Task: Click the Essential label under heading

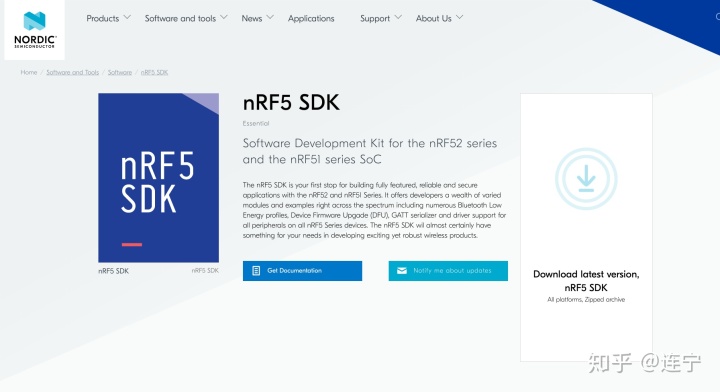Action: [256, 123]
